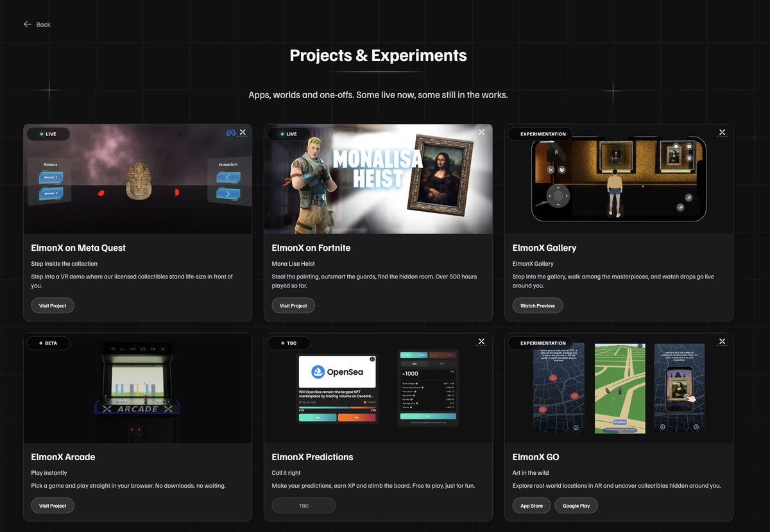Click the Meta logo icon on Meta Quest card
Viewport: 770px width, 532px height.
(231, 133)
